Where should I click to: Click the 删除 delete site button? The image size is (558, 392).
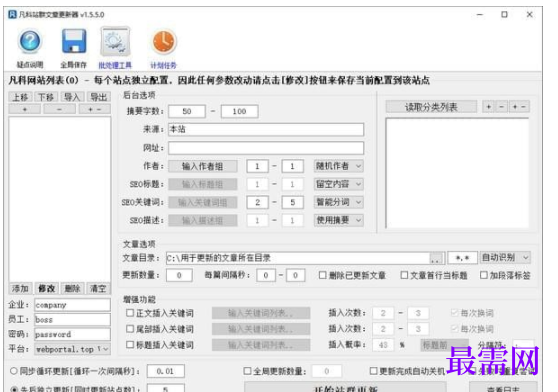coord(72,288)
